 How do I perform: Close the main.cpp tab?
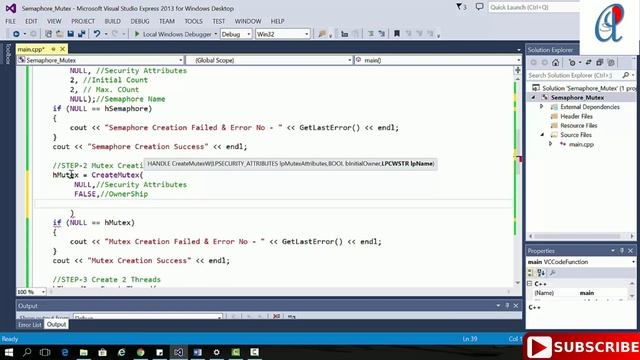[x=62, y=49]
